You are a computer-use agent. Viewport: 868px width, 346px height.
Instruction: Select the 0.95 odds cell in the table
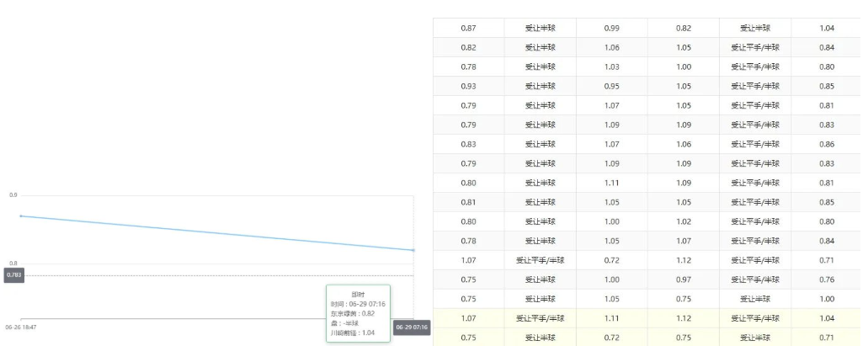[612, 87]
